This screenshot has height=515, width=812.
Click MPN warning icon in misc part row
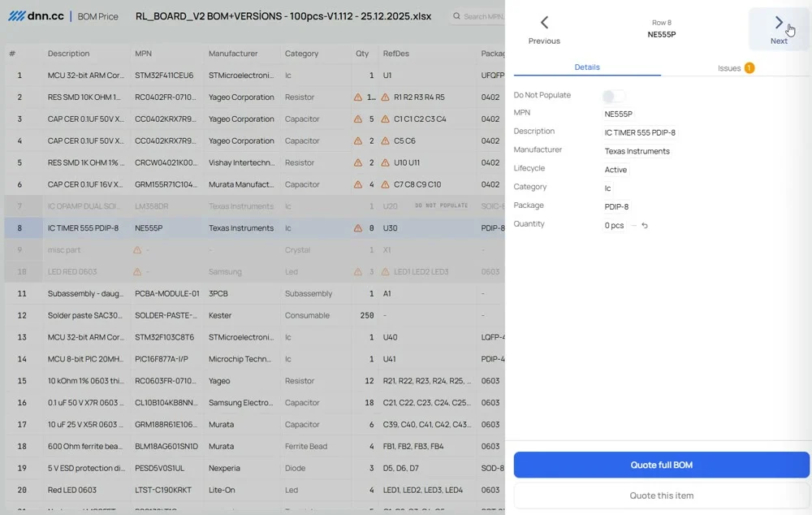pos(137,249)
